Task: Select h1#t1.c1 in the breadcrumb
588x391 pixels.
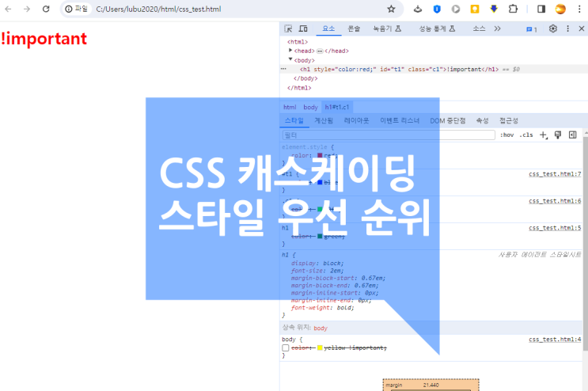Action: 337,107
